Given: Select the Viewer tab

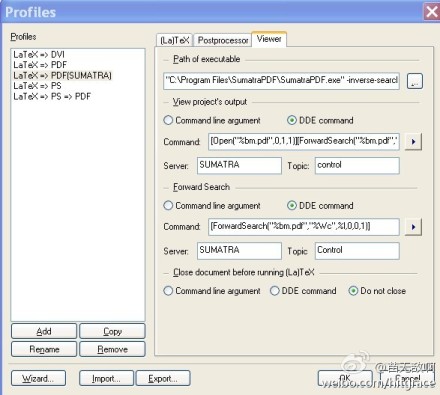Looking at the screenshot, I should (x=269, y=39).
